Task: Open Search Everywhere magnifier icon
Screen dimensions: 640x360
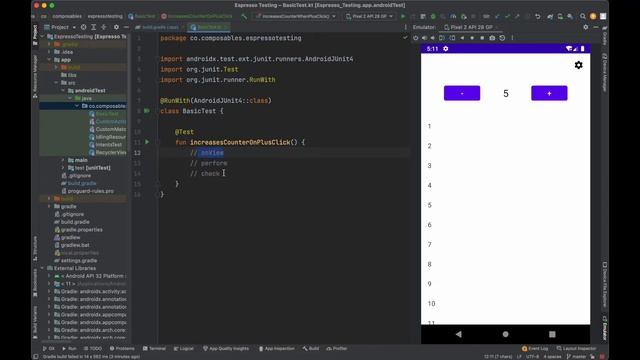Action: point(583,16)
